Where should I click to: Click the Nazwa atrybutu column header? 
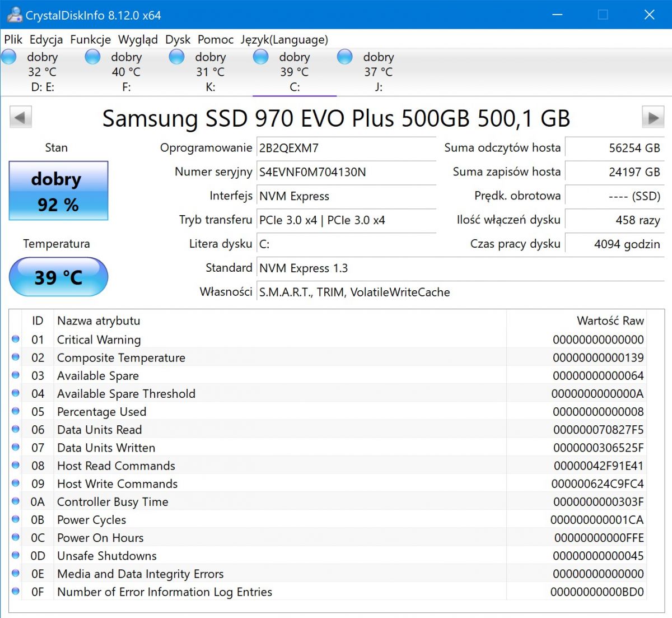280,321
